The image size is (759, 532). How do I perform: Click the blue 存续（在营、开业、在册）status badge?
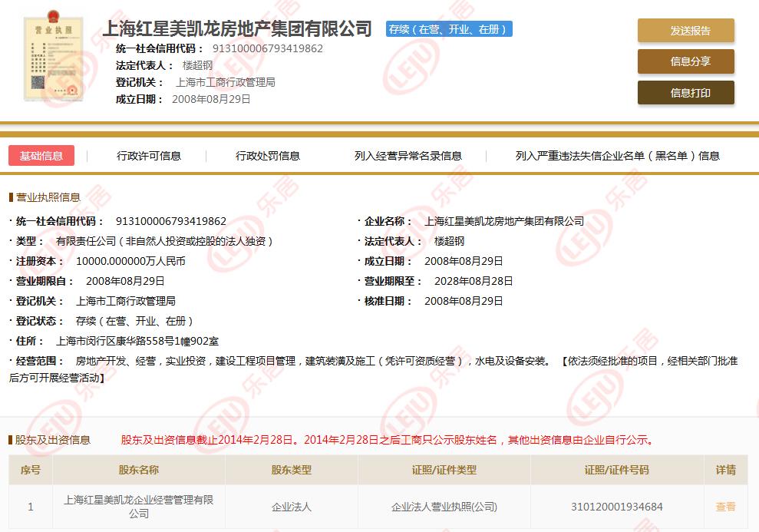pyautogui.click(x=449, y=29)
